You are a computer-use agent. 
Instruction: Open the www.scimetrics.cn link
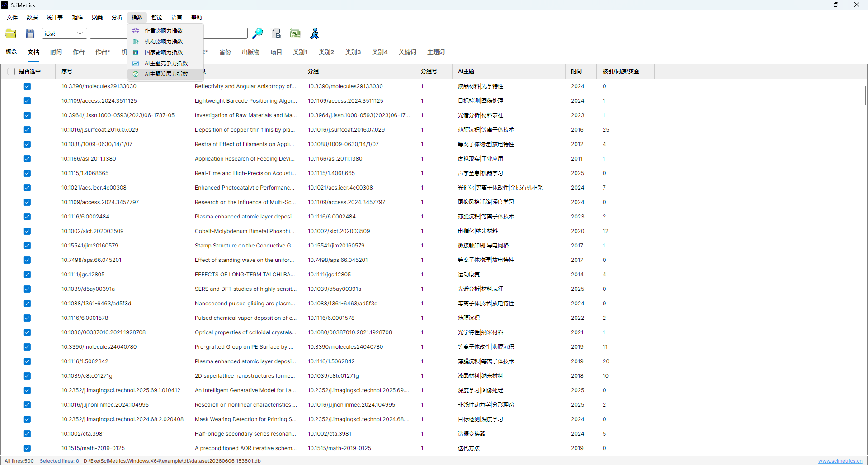click(x=840, y=461)
